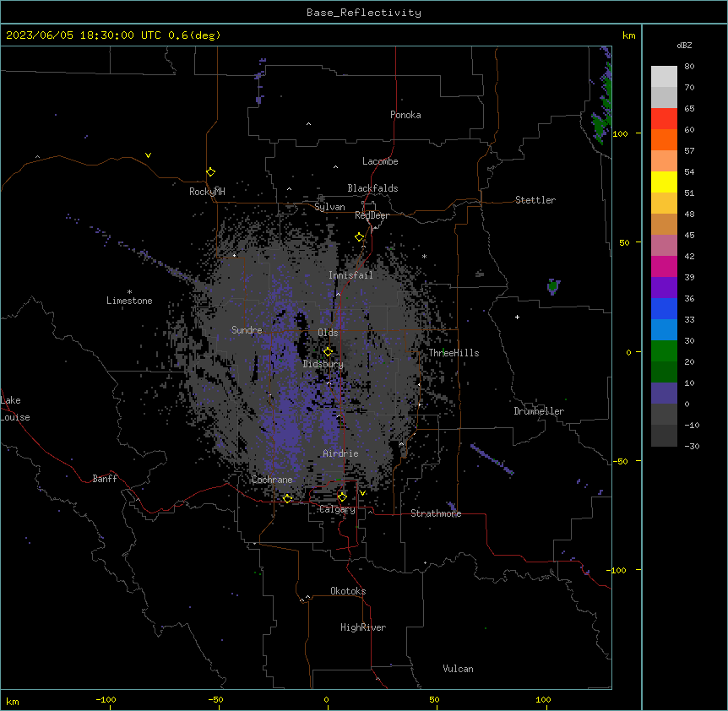Click the Okotoks label
The height and width of the screenshot is (711, 728).
pyautogui.click(x=348, y=591)
